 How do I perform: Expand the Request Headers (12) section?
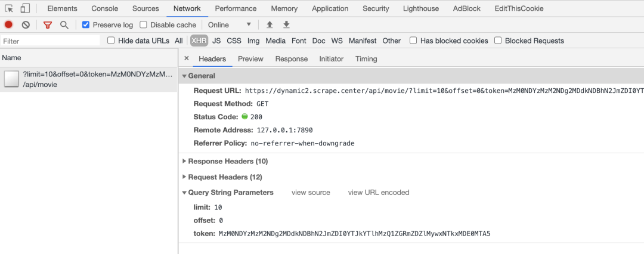[x=222, y=177]
